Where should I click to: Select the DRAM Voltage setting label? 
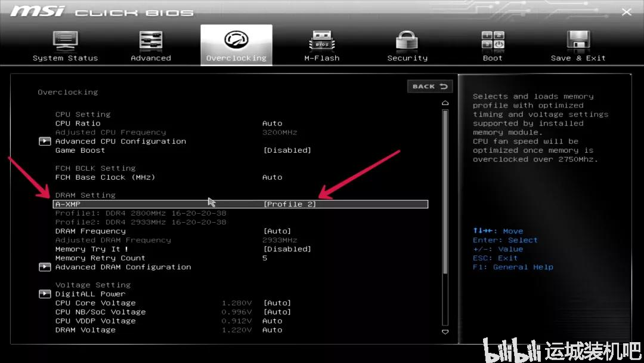click(85, 330)
